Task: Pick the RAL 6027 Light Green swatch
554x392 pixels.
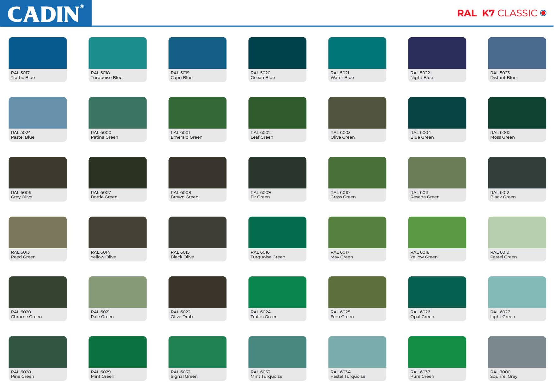Action: point(517,292)
